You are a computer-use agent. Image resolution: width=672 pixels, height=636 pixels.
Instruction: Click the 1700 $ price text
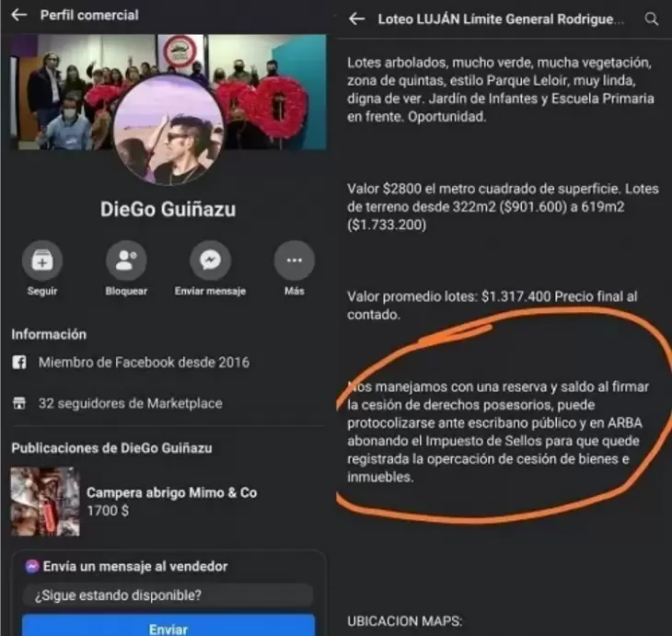point(108,511)
